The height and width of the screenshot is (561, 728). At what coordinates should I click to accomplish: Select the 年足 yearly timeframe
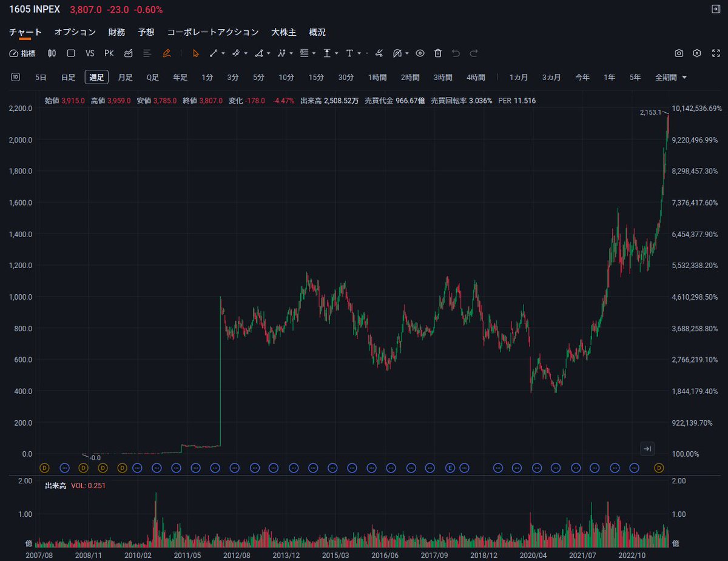180,77
